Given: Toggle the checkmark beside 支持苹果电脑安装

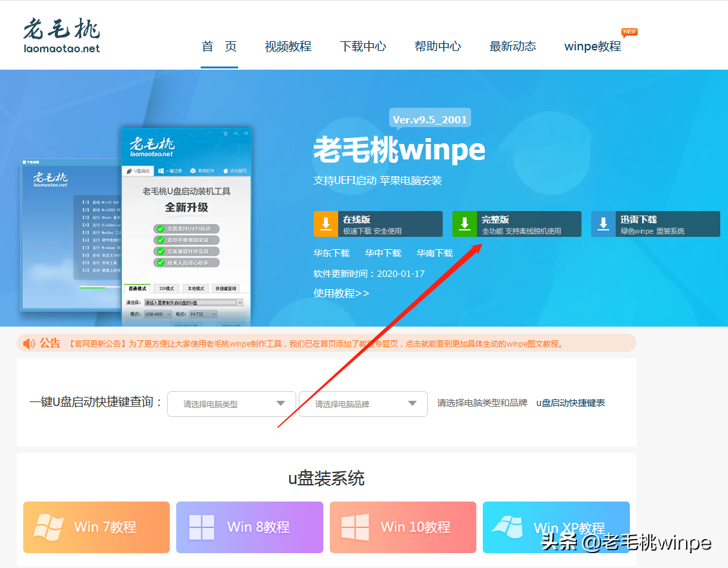Looking at the screenshot, I should click(x=161, y=239).
